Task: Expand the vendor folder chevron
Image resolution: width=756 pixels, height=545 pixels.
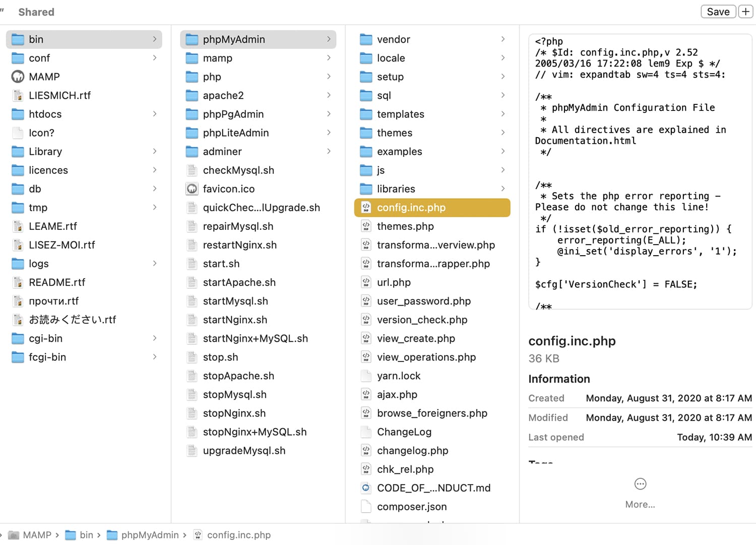Action: (502, 39)
